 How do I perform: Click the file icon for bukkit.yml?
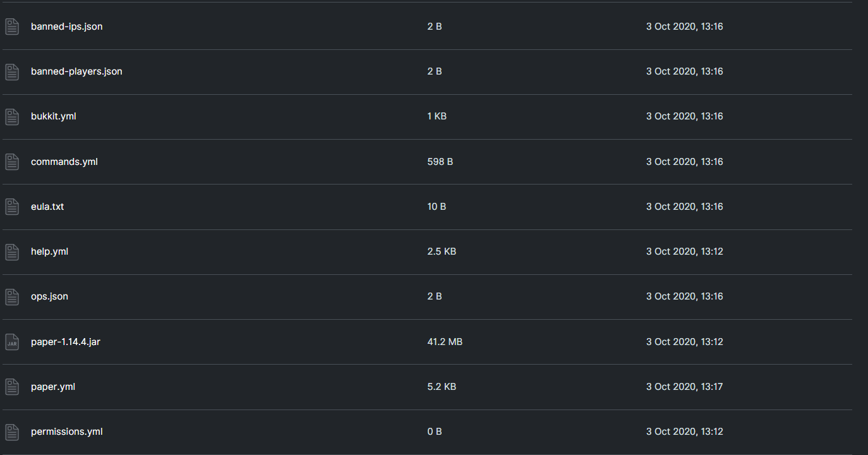(12, 116)
